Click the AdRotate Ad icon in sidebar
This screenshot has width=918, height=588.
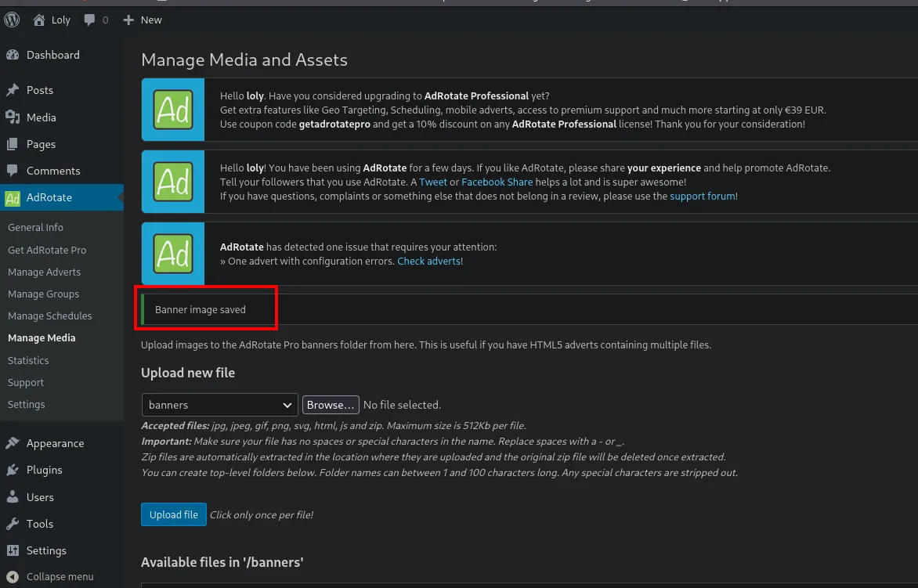pos(13,198)
